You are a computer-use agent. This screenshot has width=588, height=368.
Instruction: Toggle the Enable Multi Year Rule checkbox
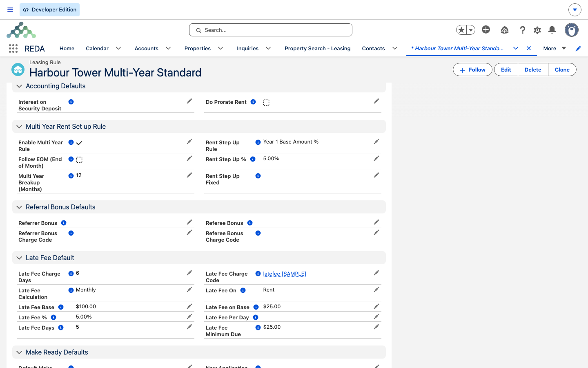click(x=79, y=143)
